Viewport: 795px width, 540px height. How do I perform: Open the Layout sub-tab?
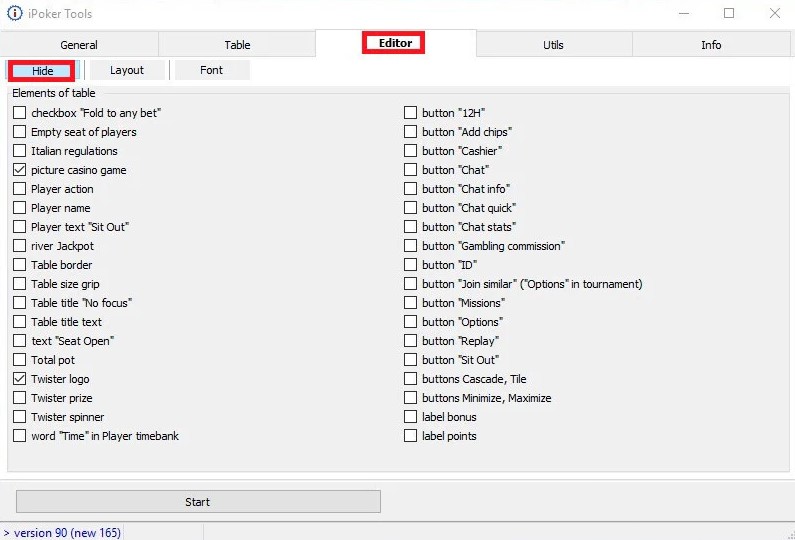coord(127,70)
